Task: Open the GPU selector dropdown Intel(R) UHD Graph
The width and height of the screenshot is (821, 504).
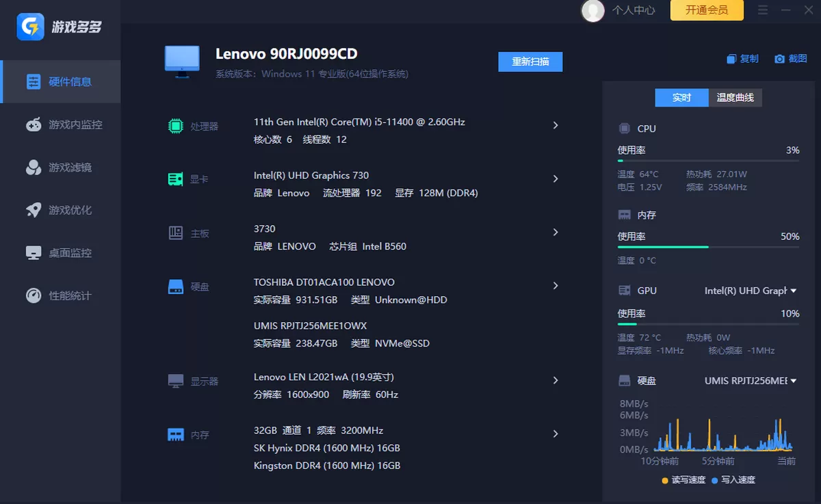Action: tap(751, 291)
